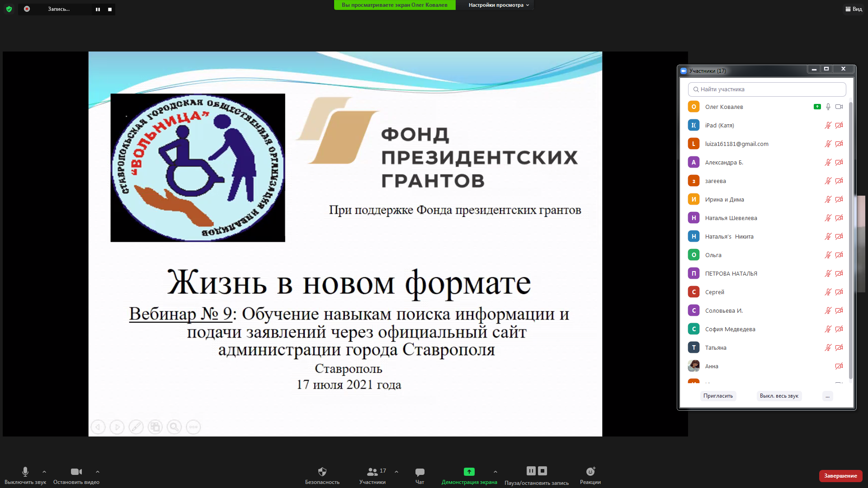Open the Вид view menu
The height and width of the screenshot is (488, 868).
click(854, 9)
